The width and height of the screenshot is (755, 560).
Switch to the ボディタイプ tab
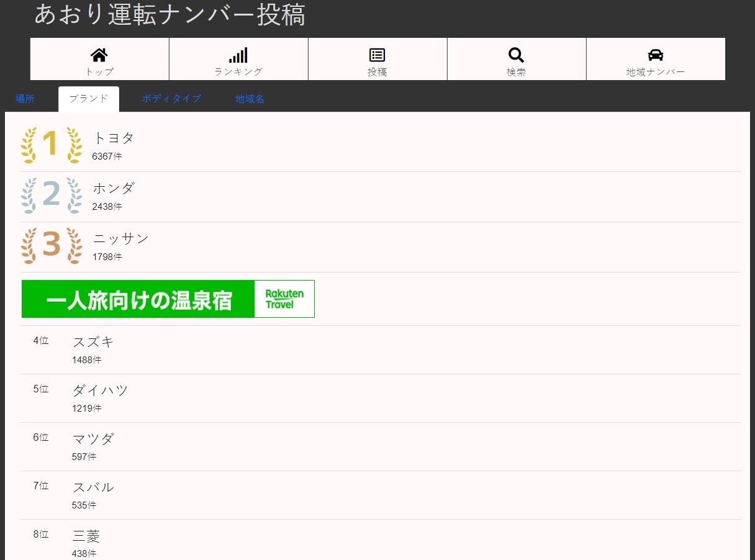click(171, 99)
